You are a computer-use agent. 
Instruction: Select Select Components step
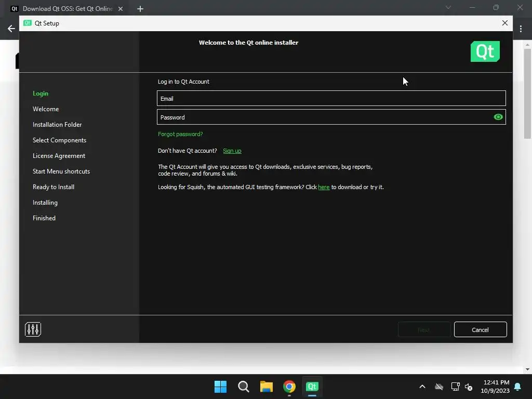(59, 140)
